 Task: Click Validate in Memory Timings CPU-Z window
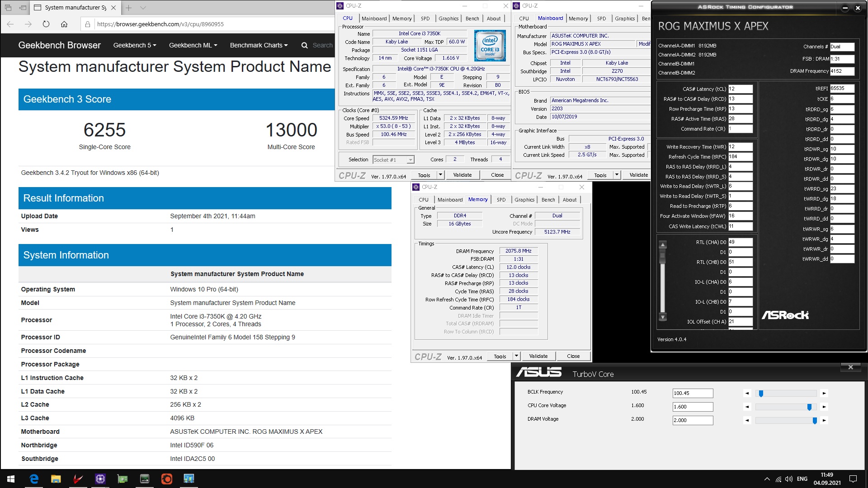pyautogui.click(x=538, y=356)
